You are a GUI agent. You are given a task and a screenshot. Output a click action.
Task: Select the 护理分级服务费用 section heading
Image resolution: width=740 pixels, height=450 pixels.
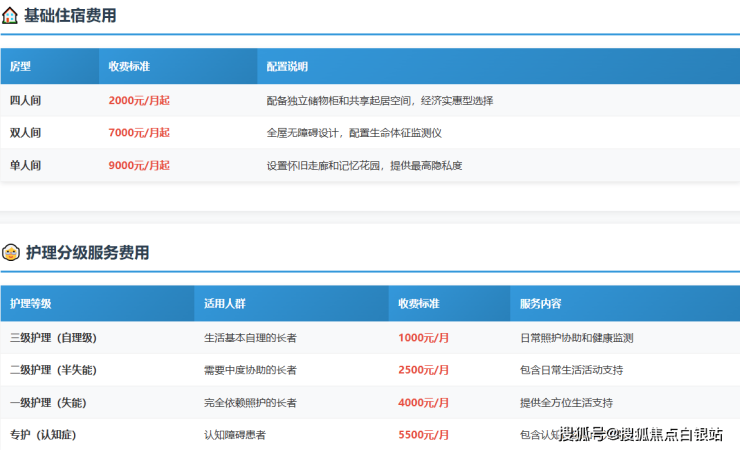(87, 252)
